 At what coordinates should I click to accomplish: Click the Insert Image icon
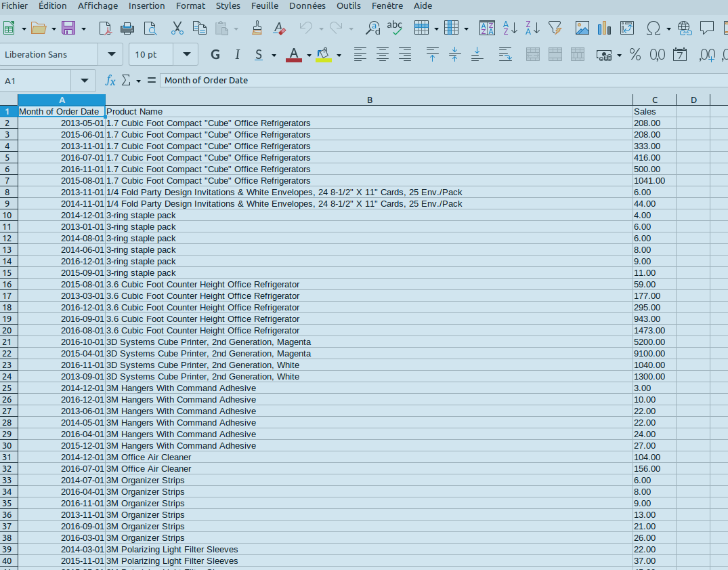[582, 28]
